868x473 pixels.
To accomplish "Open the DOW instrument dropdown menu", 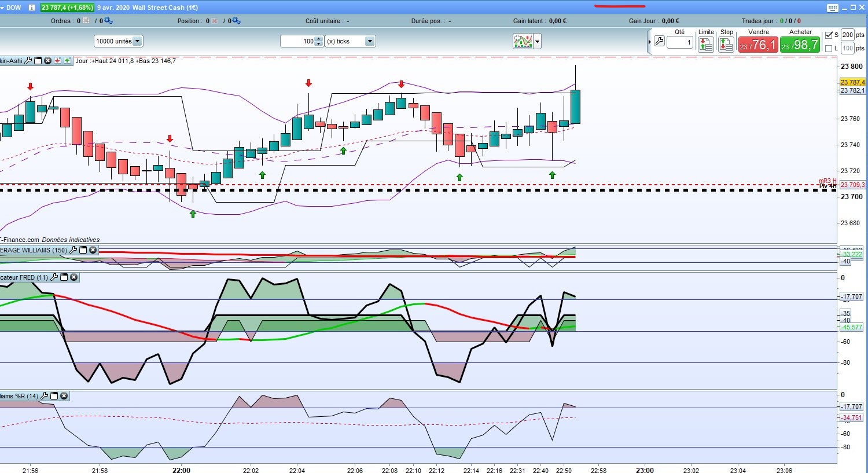I will (x=3, y=8).
